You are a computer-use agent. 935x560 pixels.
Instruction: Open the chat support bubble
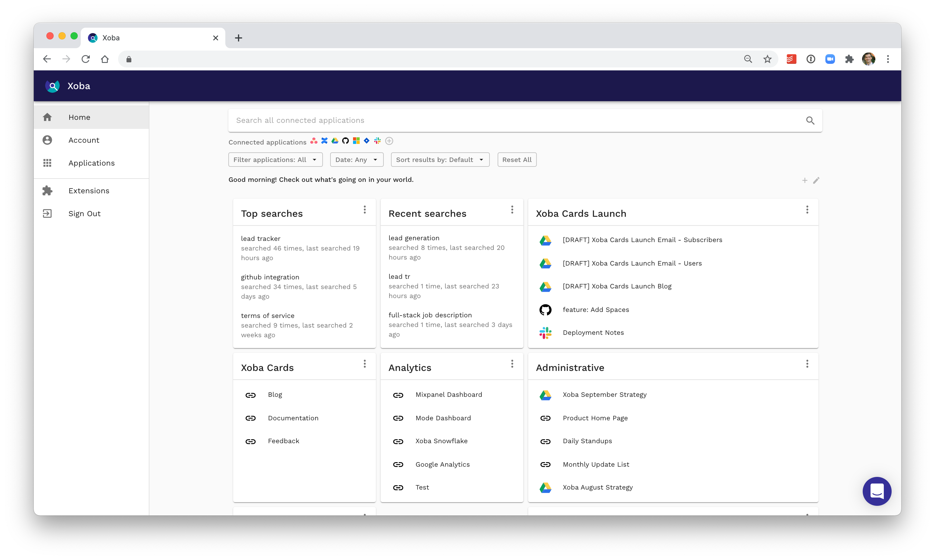[877, 491]
